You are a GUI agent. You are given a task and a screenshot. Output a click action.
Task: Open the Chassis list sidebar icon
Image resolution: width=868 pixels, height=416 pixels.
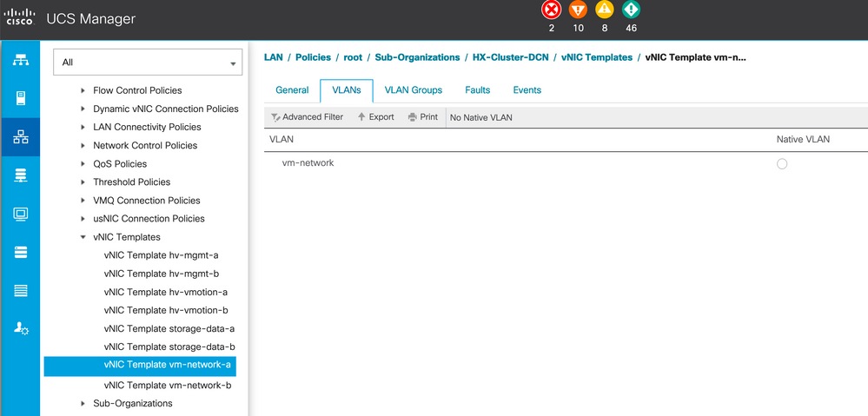21,290
